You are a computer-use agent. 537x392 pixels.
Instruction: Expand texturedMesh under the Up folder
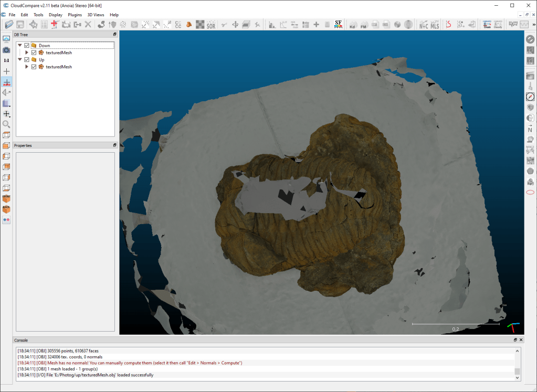[x=27, y=67]
